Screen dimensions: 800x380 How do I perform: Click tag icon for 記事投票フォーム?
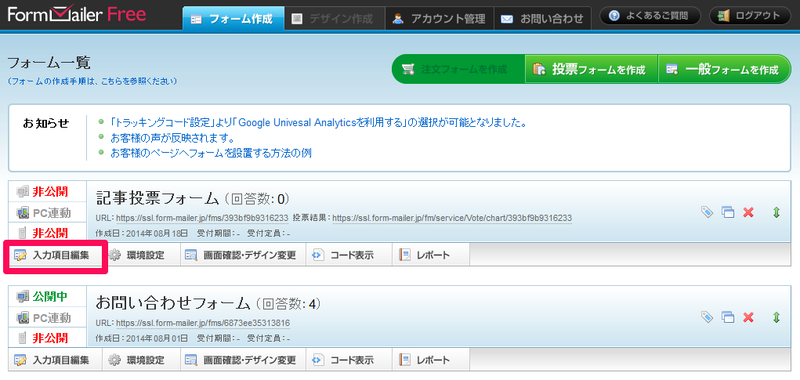click(x=707, y=212)
